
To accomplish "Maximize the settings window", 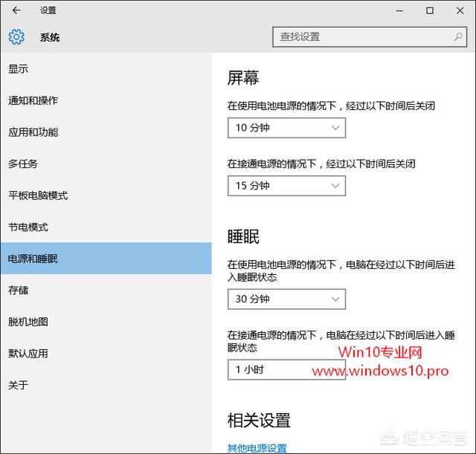I will (430, 10).
